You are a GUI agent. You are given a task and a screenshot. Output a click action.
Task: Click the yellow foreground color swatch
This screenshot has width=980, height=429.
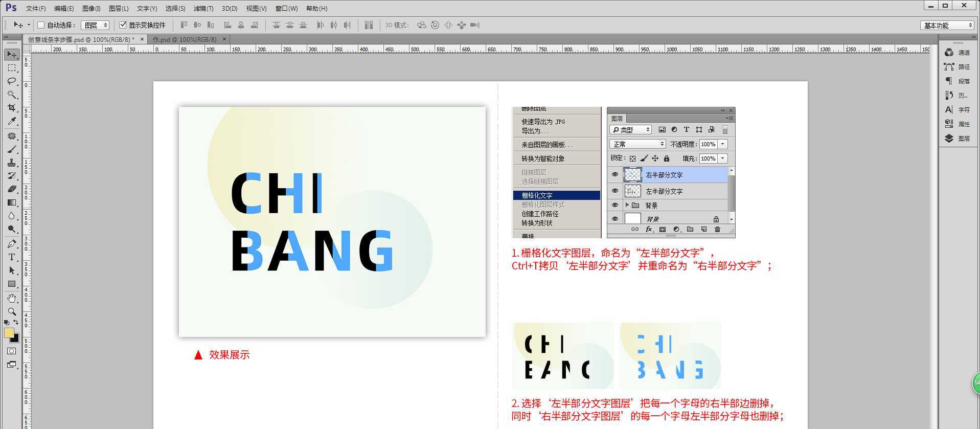[9, 333]
